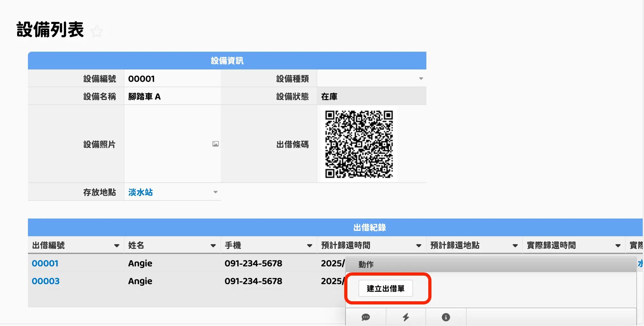
Task: Click the 設備名稱 field 腳踏車 A
Action: click(173, 96)
